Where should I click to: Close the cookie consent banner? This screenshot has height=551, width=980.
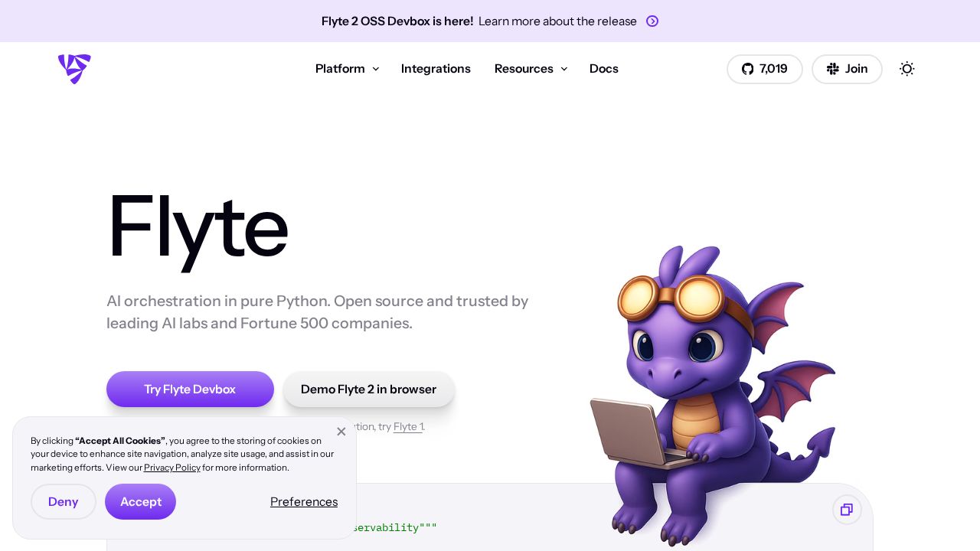pos(341,432)
